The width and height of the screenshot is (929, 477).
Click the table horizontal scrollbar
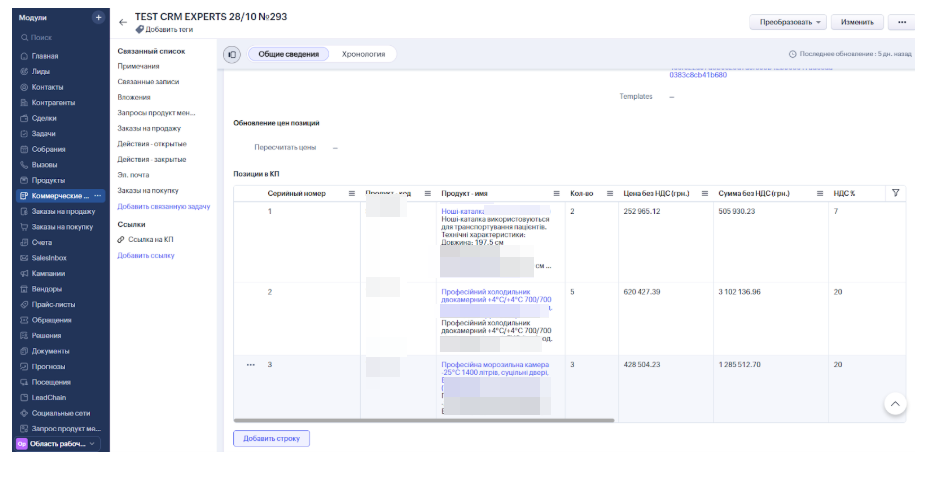tap(424, 421)
